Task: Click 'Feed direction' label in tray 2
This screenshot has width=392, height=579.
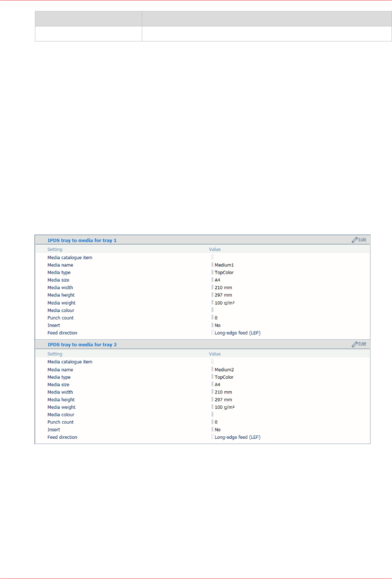Action: 62,437
